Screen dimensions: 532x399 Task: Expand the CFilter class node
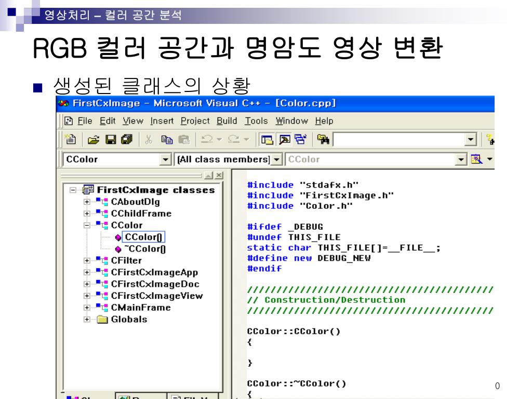[87, 261]
